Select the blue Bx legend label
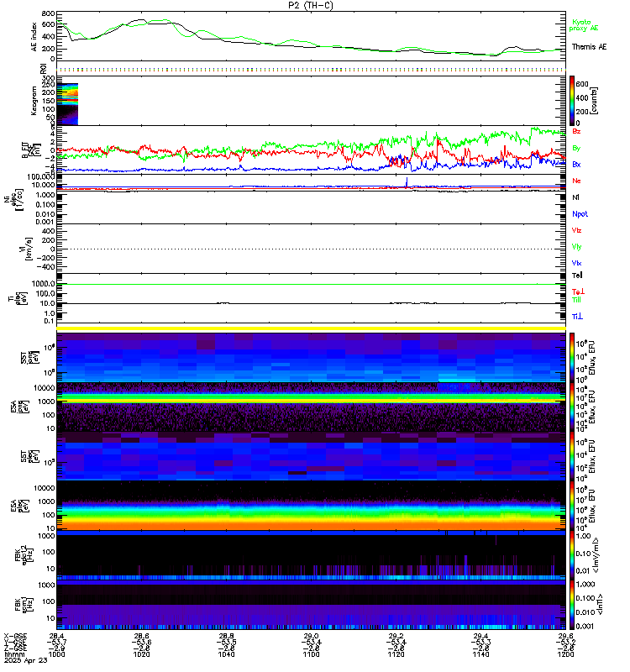Viewport: 630px width, 672px height. click(576, 164)
